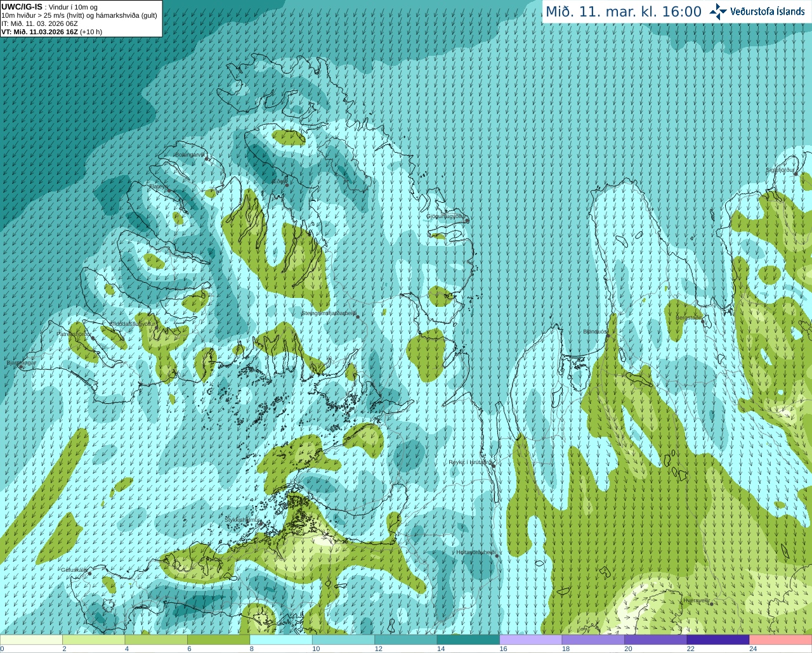Click the legend scale value 12
The height and width of the screenshot is (653, 812).
point(378,649)
